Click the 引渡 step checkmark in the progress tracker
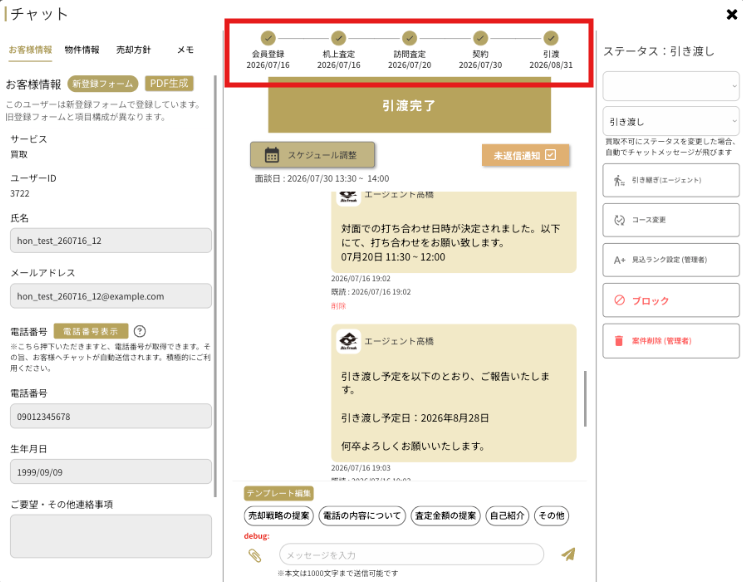Screen dimensions: 743x582 [551, 38]
